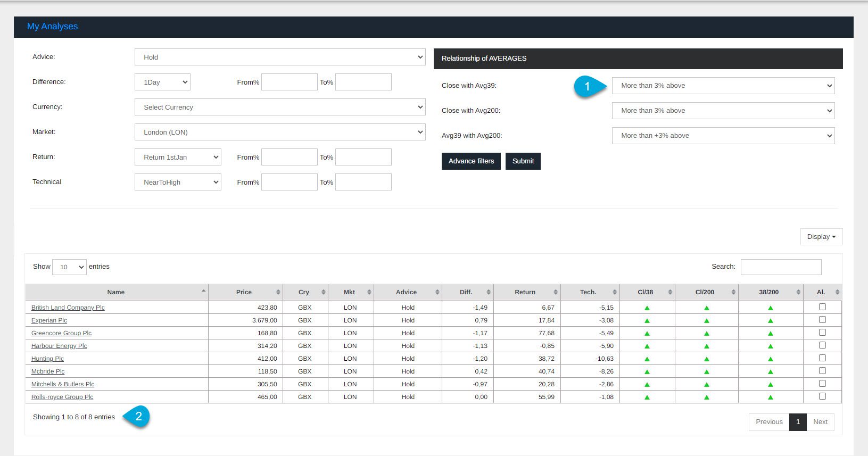Click green up arrow in British Land Cl/38 cell
This screenshot has width=868, height=456.
647,308
